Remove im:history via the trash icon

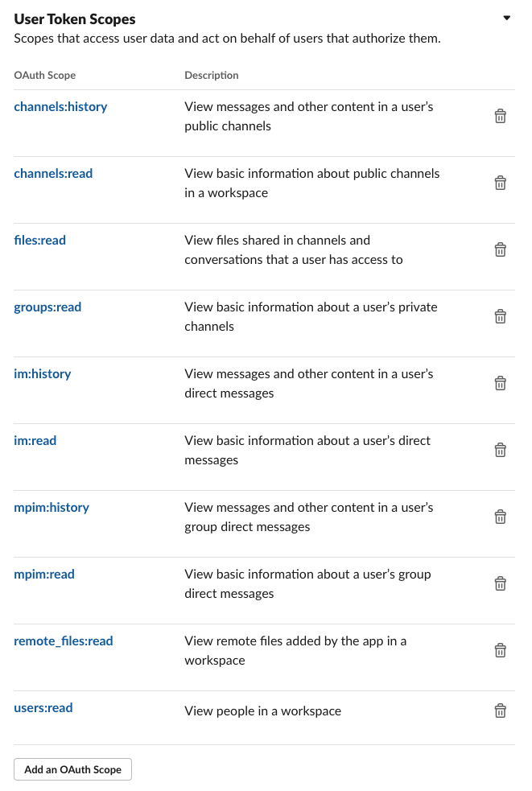click(x=500, y=383)
